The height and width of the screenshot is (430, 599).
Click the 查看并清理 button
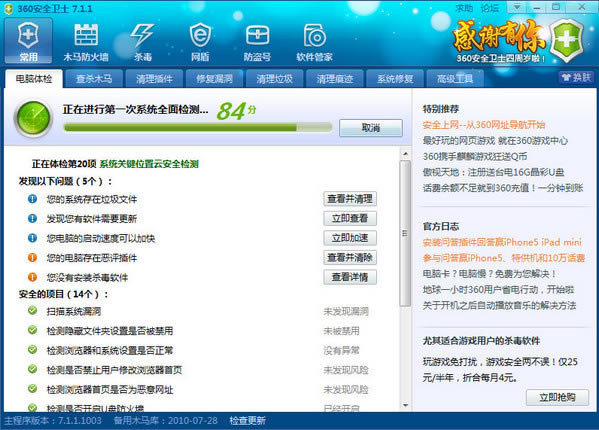(350, 199)
